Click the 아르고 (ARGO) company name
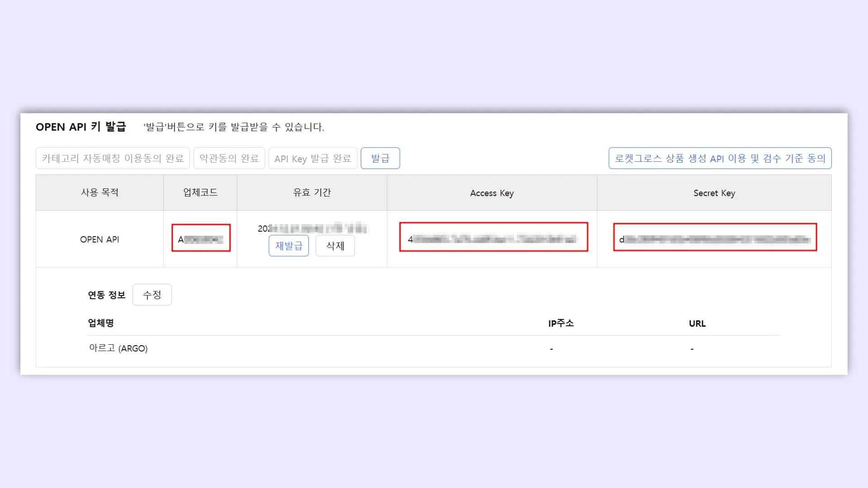Screen dimensions: 868x488 (x=118, y=348)
